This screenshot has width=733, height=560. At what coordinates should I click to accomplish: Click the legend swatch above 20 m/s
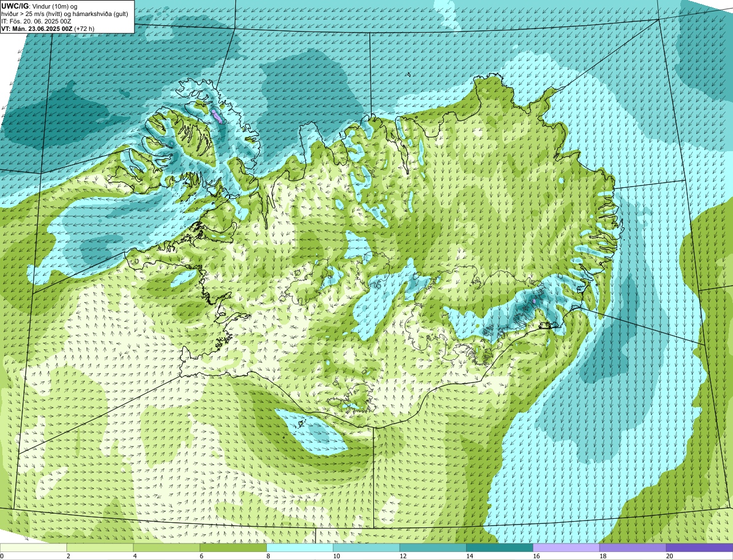point(699,547)
